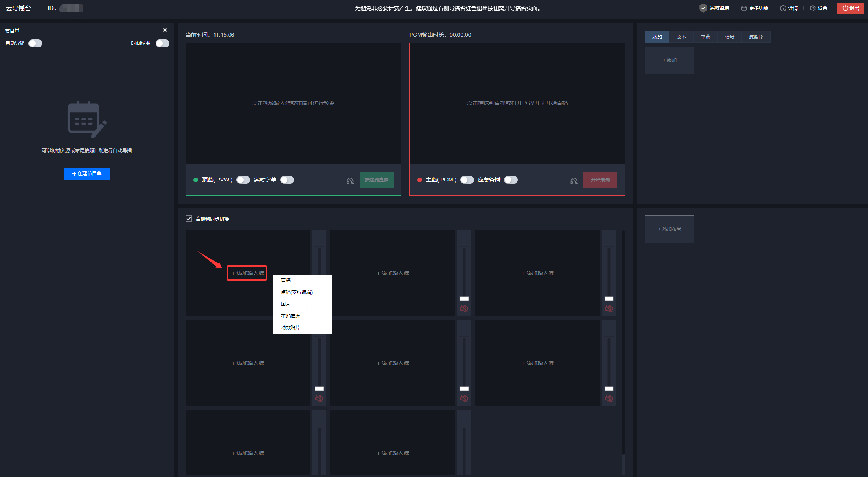Switch to the 转场 tab
868x477 pixels.
tap(729, 37)
